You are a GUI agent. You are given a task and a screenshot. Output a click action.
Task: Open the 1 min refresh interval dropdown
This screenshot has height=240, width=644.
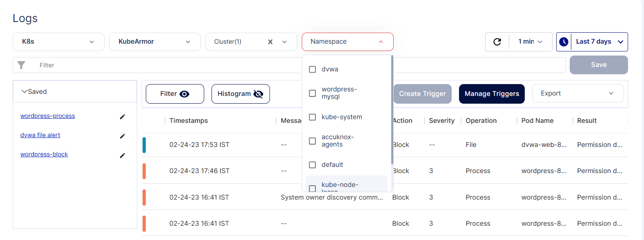tap(530, 42)
